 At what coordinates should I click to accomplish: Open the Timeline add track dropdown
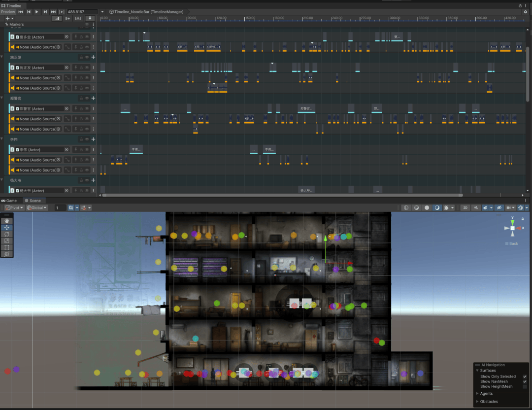[x=9, y=18]
